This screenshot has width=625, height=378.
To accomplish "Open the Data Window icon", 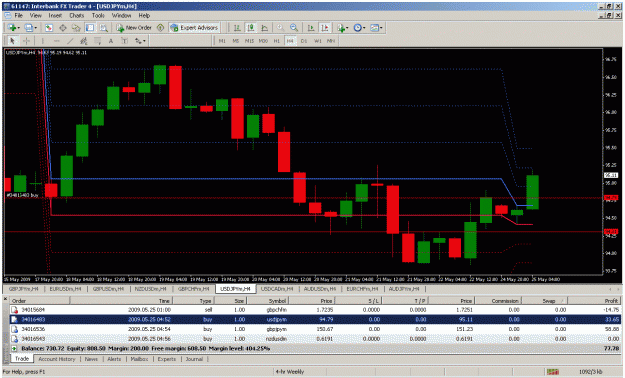I will 63,28.
